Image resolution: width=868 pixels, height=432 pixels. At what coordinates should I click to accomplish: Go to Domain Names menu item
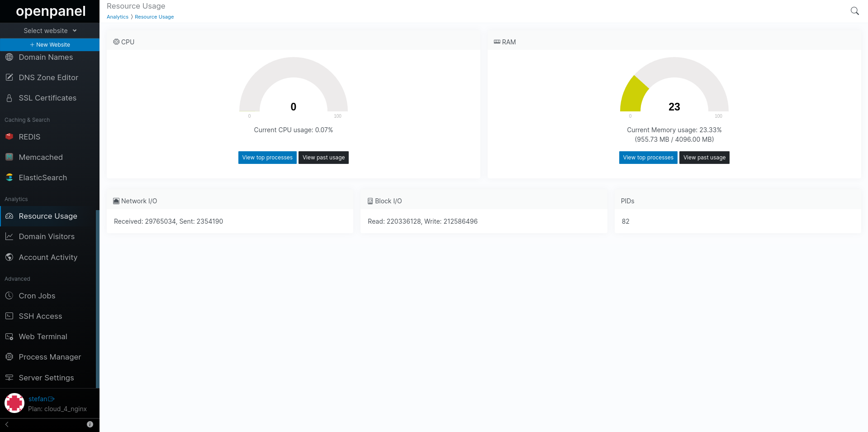pyautogui.click(x=48, y=57)
